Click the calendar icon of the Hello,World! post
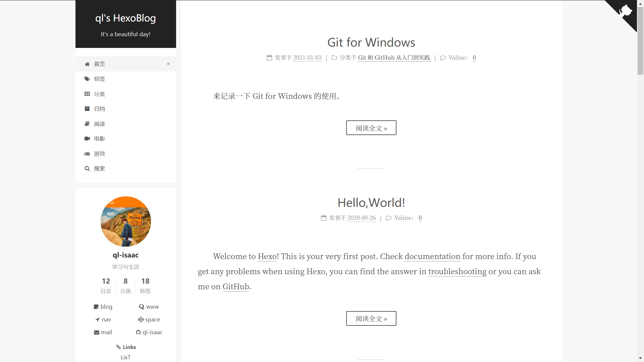644x362 pixels. tap(324, 218)
